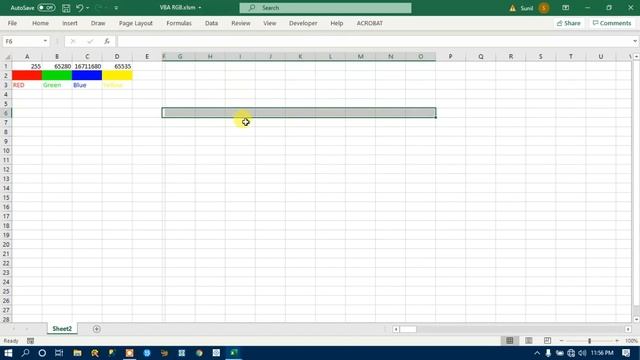Open the Formulas ribbon tab
This screenshot has width=640, height=360.
pos(179,23)
